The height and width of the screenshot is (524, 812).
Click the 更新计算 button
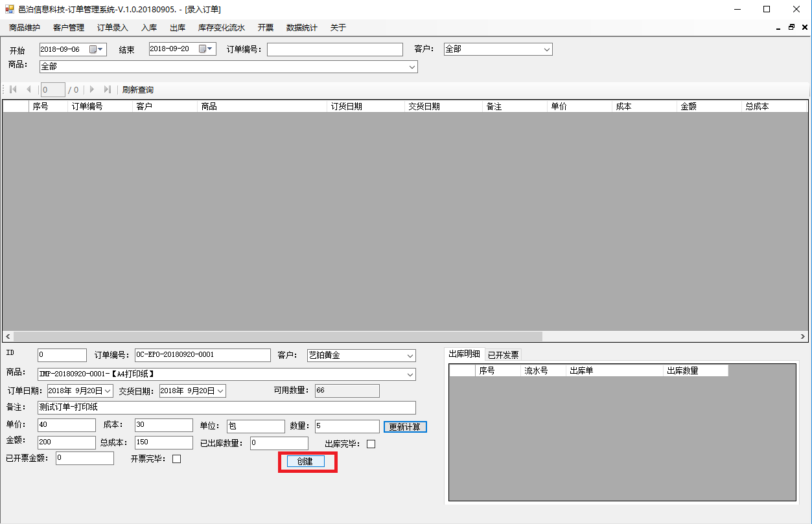click(405, 427)
